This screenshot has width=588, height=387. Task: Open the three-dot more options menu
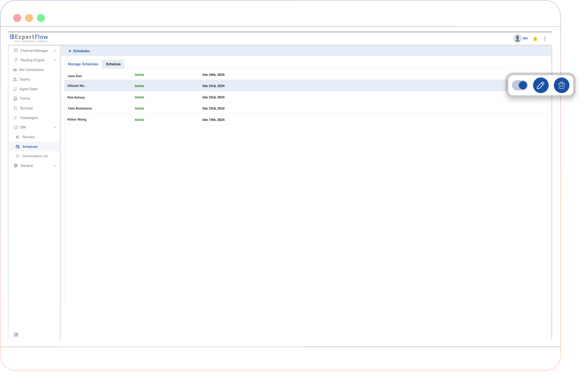(545, 39)
